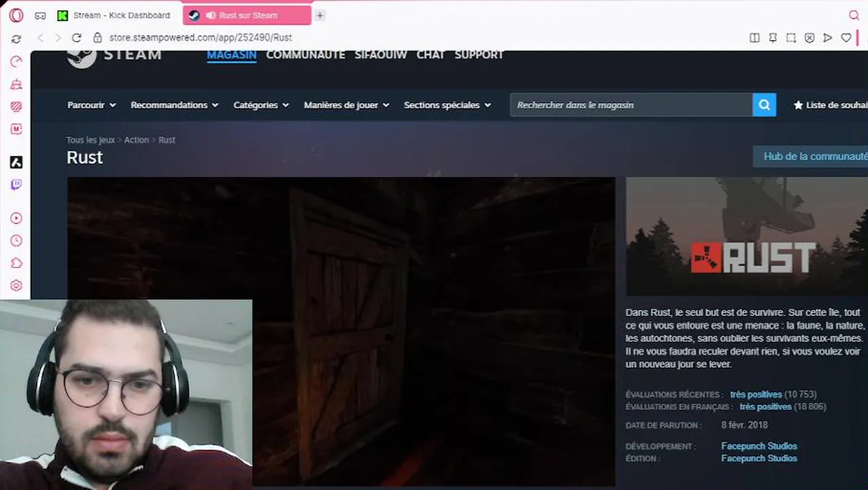Open History clock icon in sidebar
Image resolution: width=868 pixels, height=490 pixels.
(16, 241)
